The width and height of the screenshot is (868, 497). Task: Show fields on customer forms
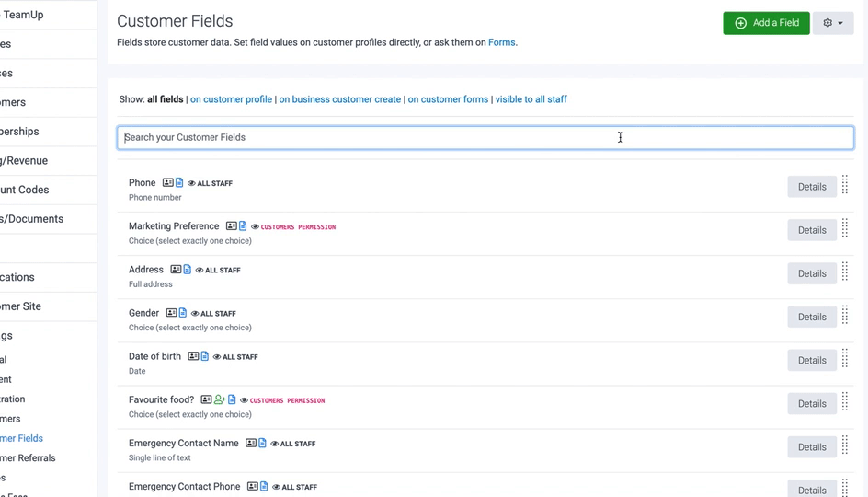448,99
